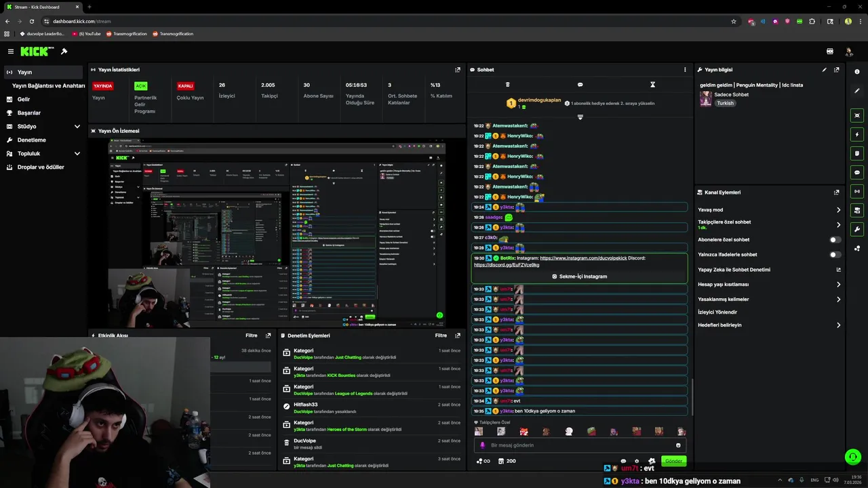This screenshot has width=868, height=488.
Task: Open Hedefleri belirleyin chevron
Action: [838, 325]
